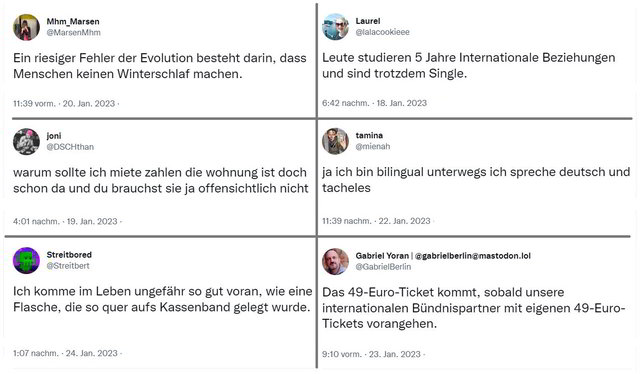Visit the @GabrielBerlin handle
Image resolution: width=640 pixels, height=374 pixels.
coord(383,267)
